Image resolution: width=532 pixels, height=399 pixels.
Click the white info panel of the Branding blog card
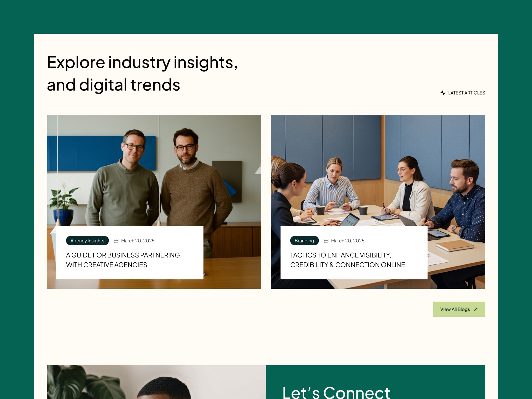pyautogui.click(x=354, y=252)
